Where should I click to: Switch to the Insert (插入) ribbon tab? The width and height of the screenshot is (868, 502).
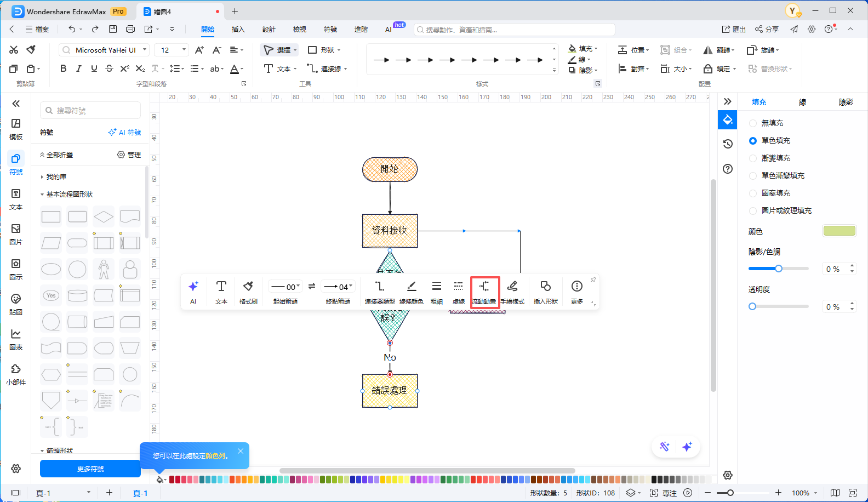[x=238, y=30]
